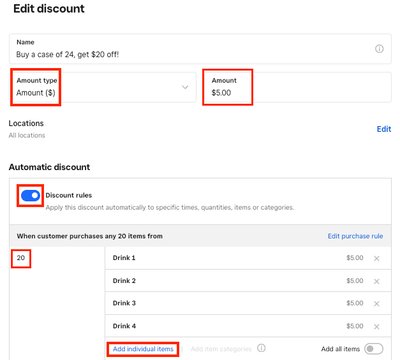Click Add individual items link
The width and height of the screenshot is (400, 360).
point(143,349)
